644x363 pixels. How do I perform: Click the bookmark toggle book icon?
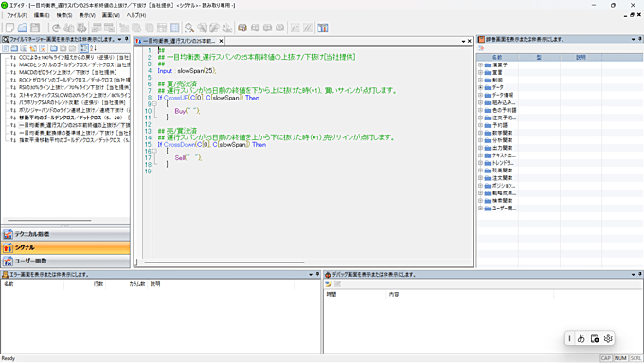[242, 27]
